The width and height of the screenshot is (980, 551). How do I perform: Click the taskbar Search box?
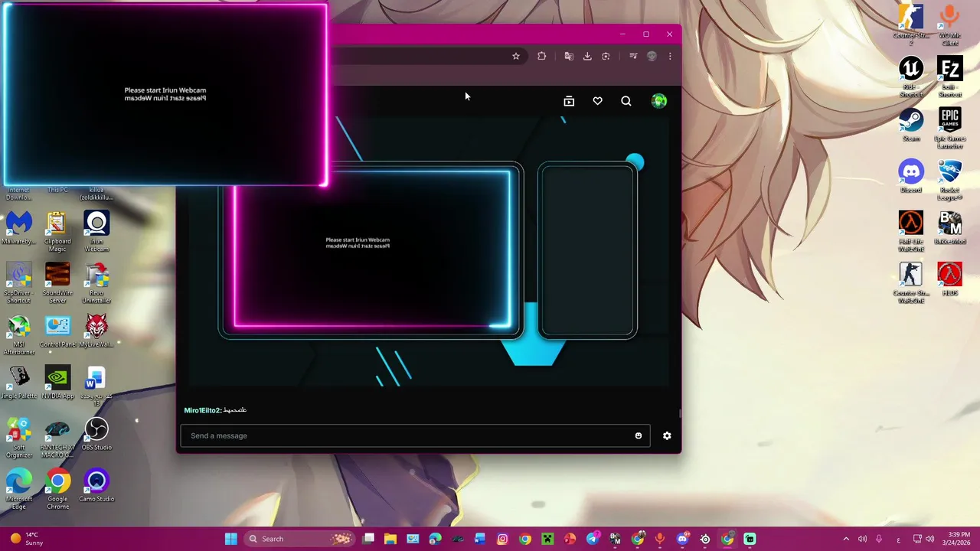click(299, 539)
